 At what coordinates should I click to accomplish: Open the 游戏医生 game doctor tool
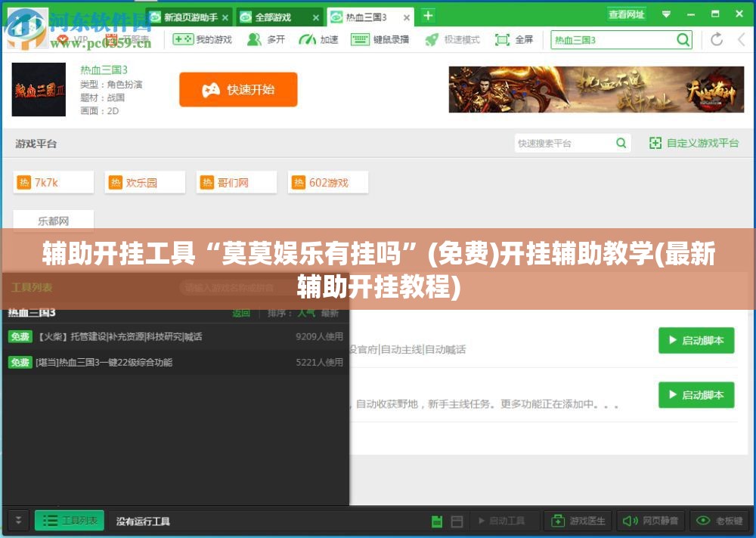click(x=578, y=521)
